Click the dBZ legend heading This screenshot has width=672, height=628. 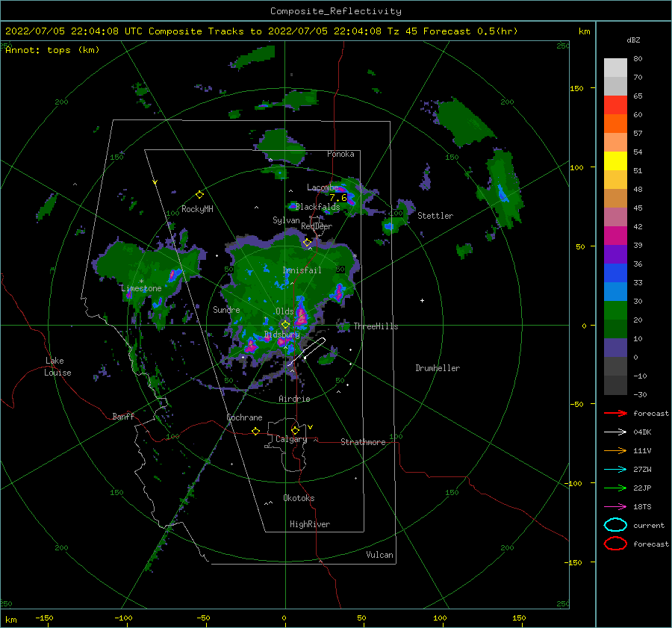(633, 40)
